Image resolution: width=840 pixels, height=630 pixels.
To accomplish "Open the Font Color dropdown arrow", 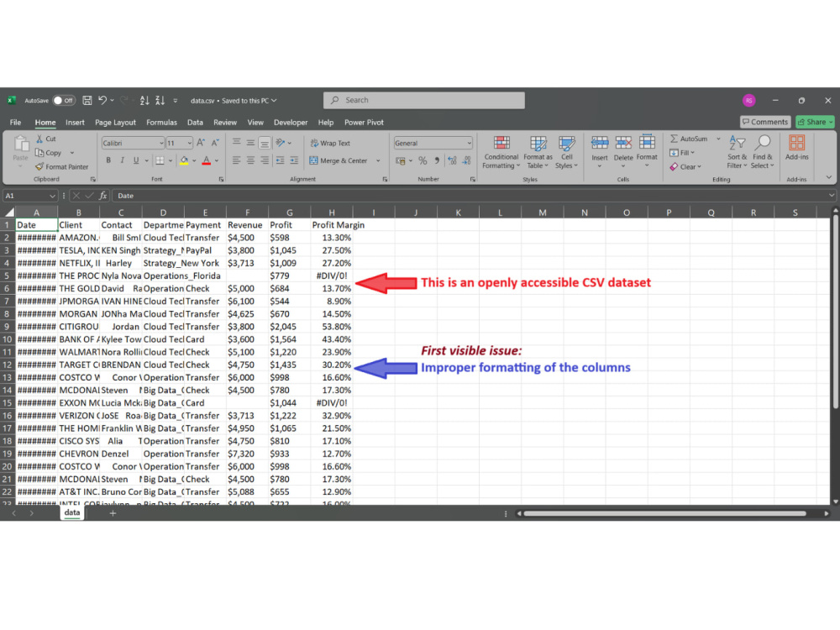I will 217,160.
